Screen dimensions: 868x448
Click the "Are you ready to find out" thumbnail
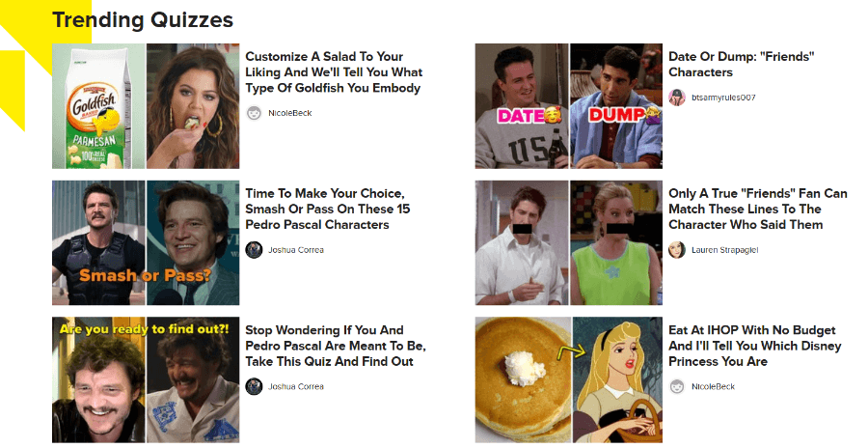pos(146,379)
